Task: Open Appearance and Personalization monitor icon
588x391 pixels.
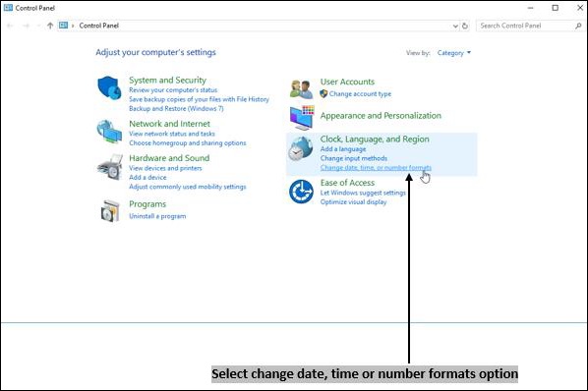Action: 302,118
